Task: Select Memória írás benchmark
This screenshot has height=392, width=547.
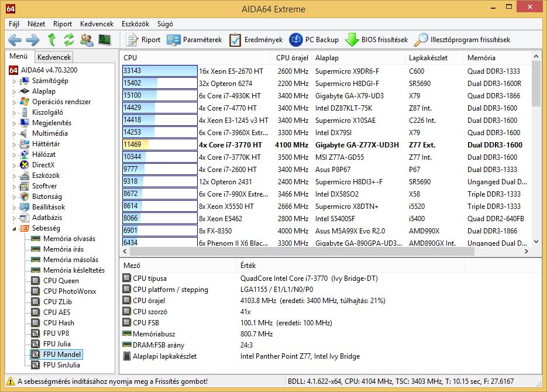Action: pyautogui.click(x=64, y=249)
